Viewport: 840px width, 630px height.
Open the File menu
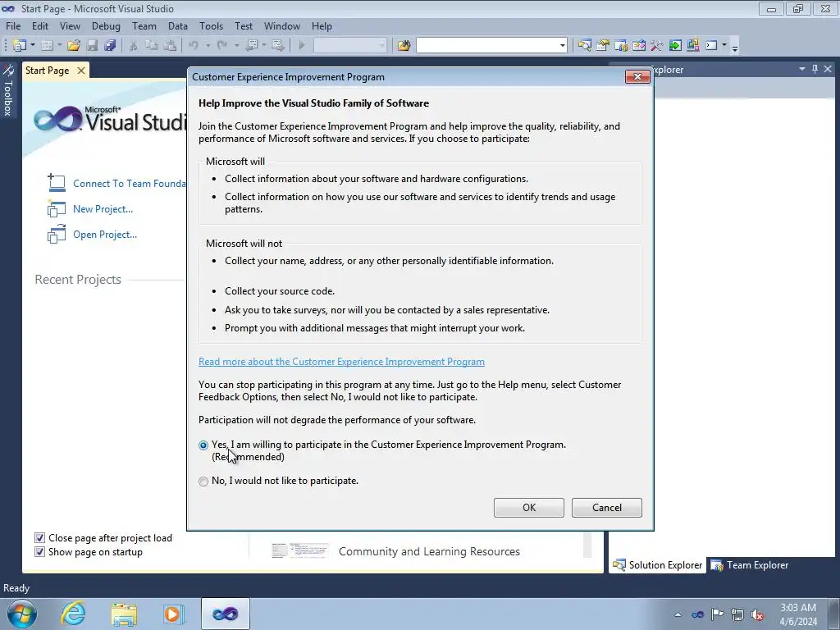coord(13,25)
